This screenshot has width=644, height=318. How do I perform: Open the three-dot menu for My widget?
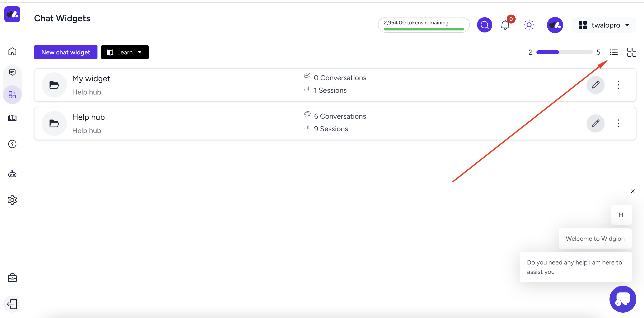click(618, 85)
